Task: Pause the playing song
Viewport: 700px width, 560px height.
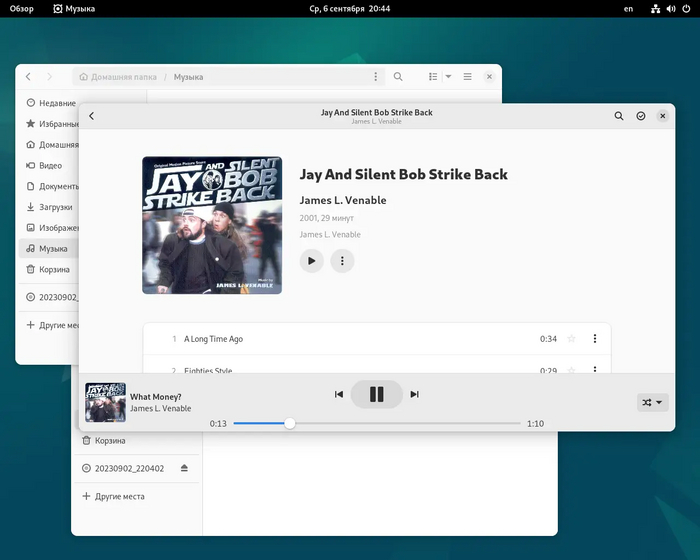Action: (377, 394)
